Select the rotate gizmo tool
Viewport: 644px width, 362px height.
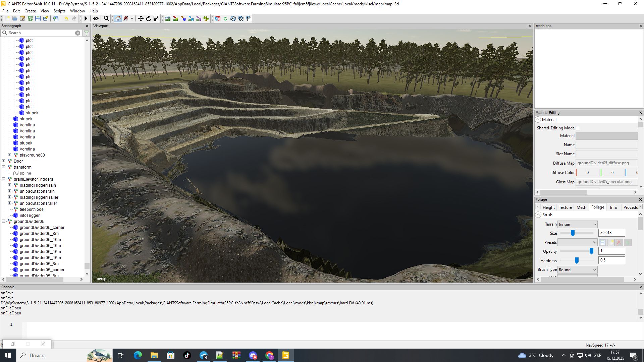149,19
